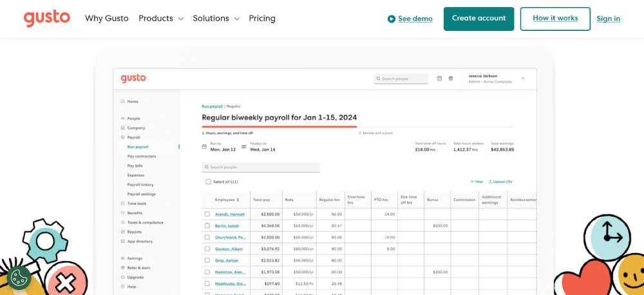Click the Search people field above the table

click(x=261, y=167)
